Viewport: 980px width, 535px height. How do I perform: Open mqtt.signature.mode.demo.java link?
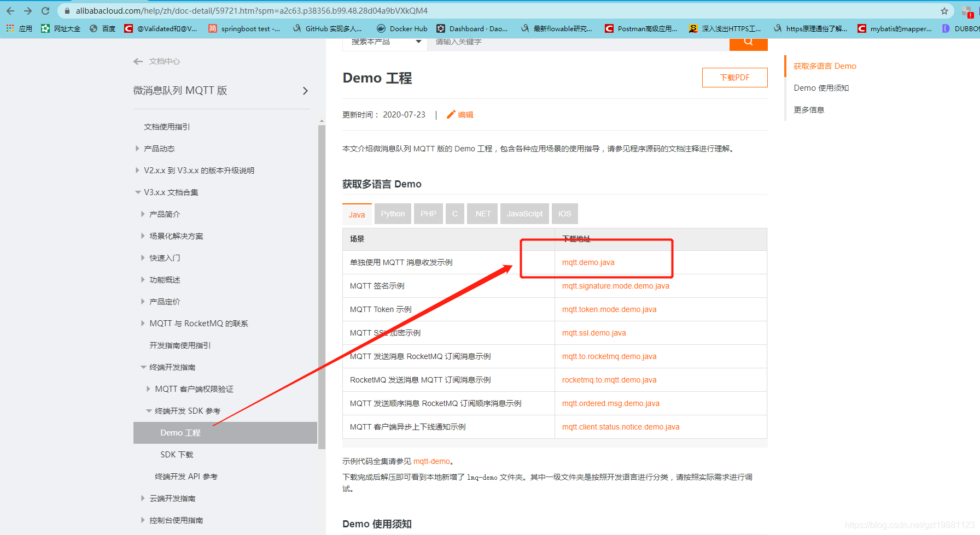coord(616,286)
